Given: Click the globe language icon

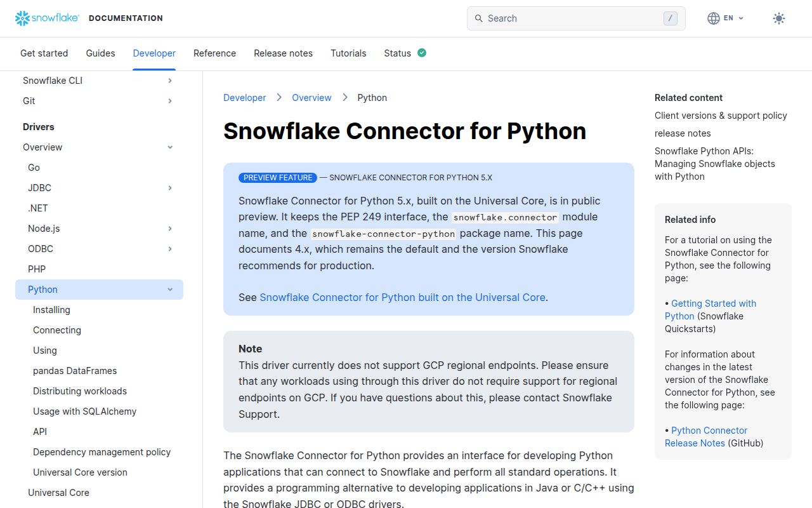Looking at the screenshot, I should pyautogui.click(x=714, y=18).
